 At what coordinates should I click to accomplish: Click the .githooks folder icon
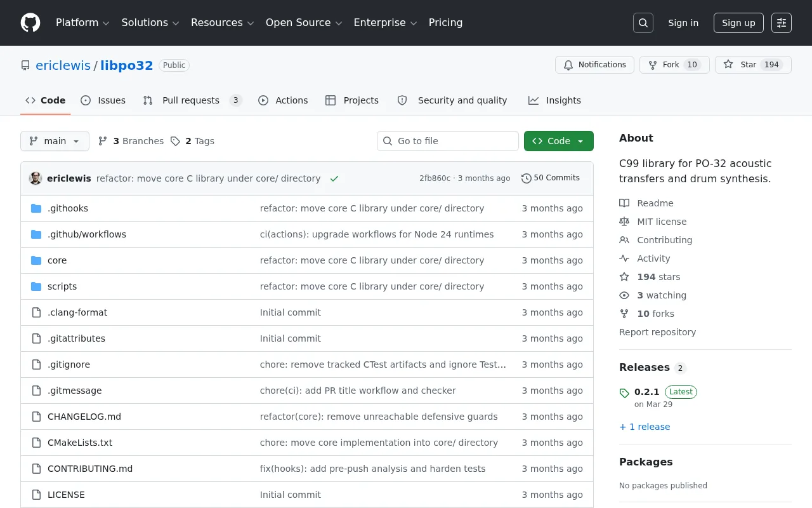[x=36, y=208]
